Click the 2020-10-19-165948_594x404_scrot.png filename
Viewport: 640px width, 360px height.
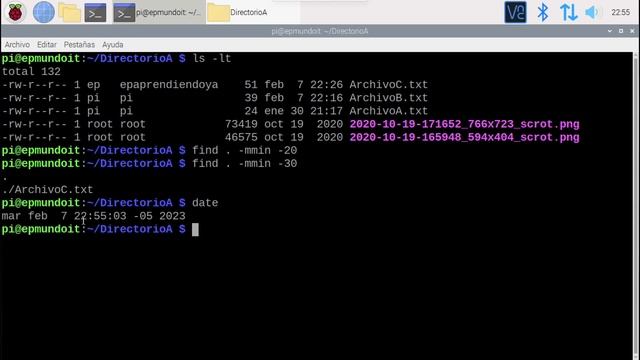[464, 137]
